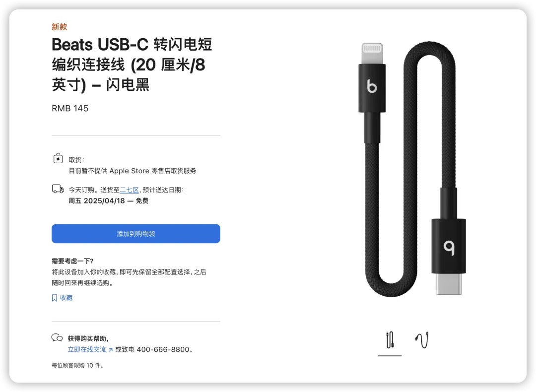The width and height of the screenshot is (536, 392).
Task: Select the first cable thumbnail view
Action: coord(390,340)
